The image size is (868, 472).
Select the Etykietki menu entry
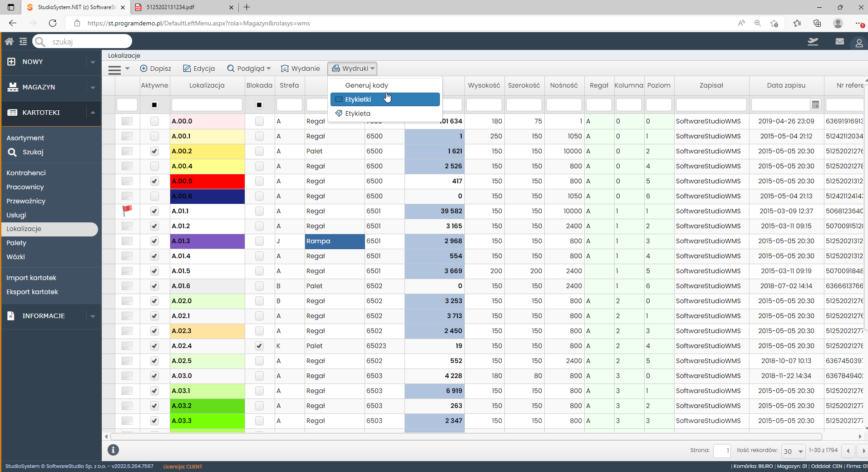click(x=385, y=99)
